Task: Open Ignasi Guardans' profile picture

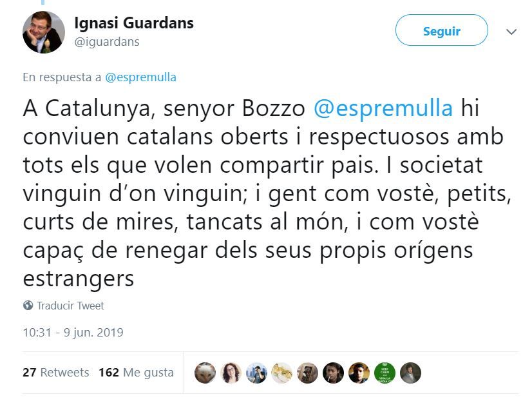Action: coord(43,32)
